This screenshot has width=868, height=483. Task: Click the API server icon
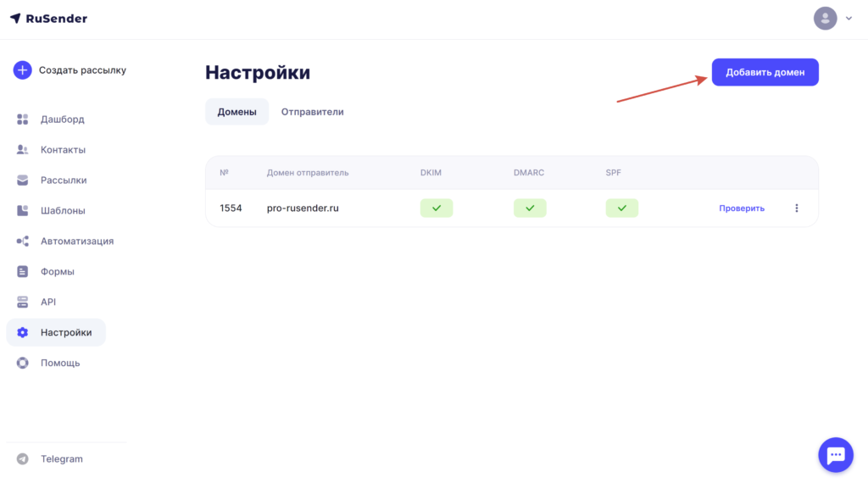point(22,302)
